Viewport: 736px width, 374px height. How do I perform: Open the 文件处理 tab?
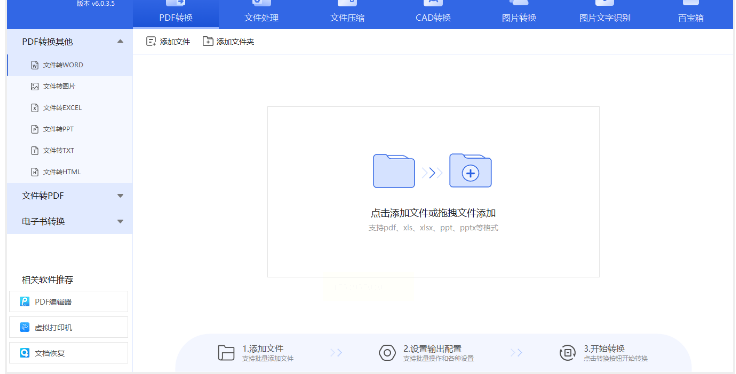click(261, 14)
